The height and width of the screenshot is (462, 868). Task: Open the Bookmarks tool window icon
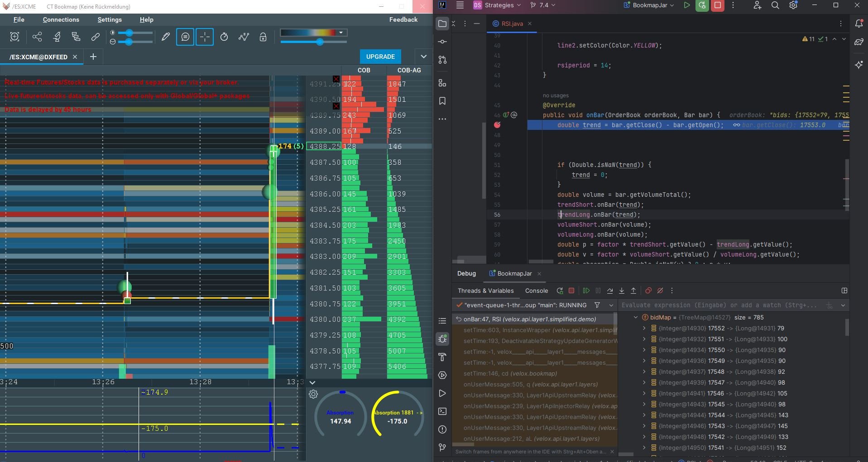click(x=442, y=101)
